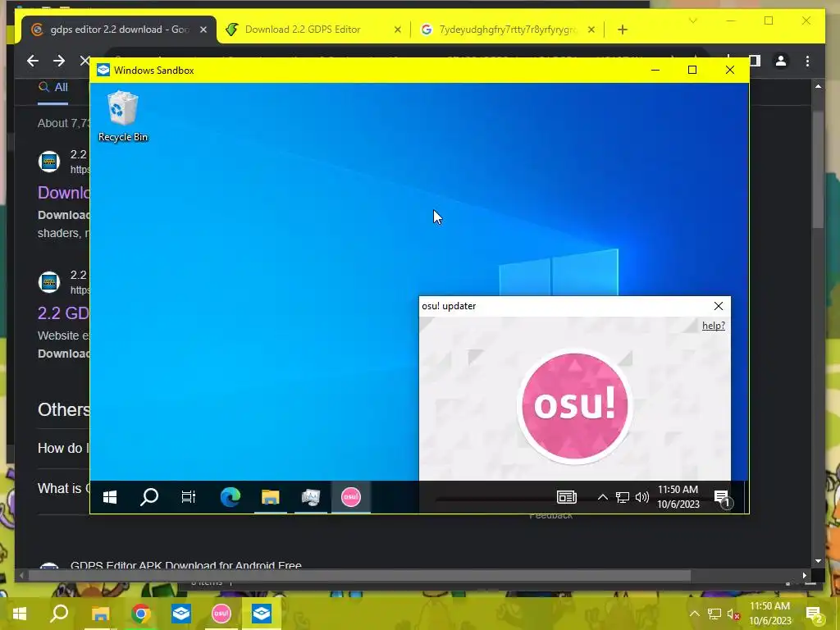Viewport: 840px width, 630px height.
Task: Click the help? link in the osu! updater
Action: pyautogui.click(x=714, y=326)
